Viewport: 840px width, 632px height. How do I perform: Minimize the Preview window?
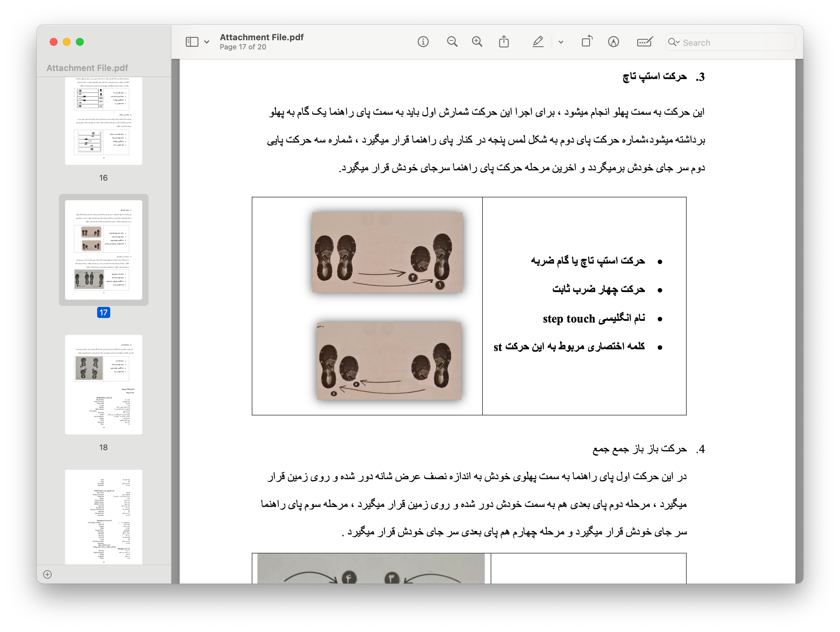(67, 42)
